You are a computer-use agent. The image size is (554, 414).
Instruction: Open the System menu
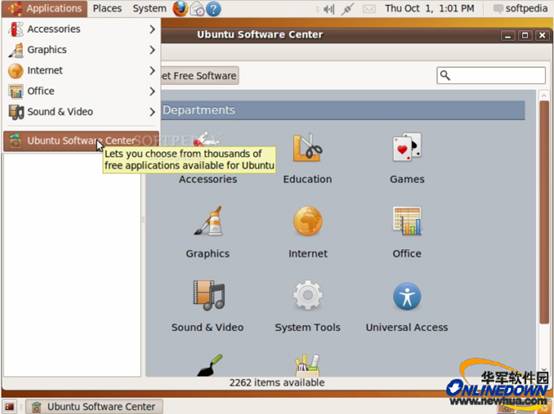[149, 8]
